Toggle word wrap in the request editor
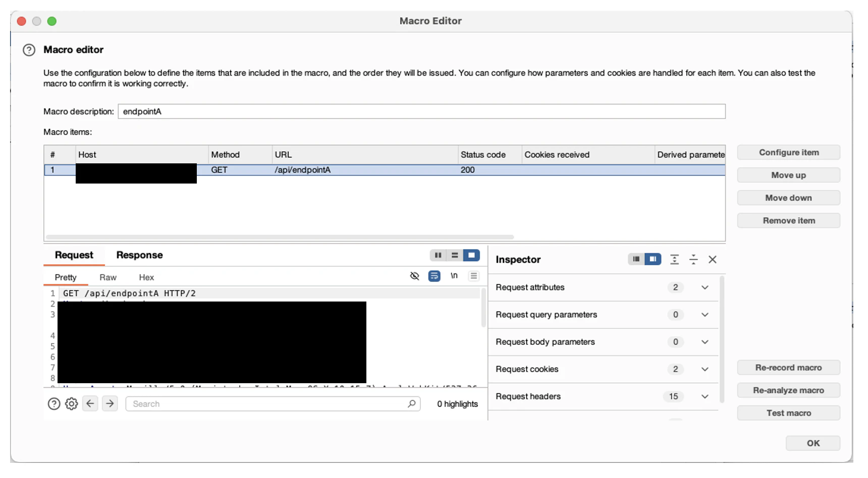The width and height of the screenshot is (868, 478). [434, 276]
